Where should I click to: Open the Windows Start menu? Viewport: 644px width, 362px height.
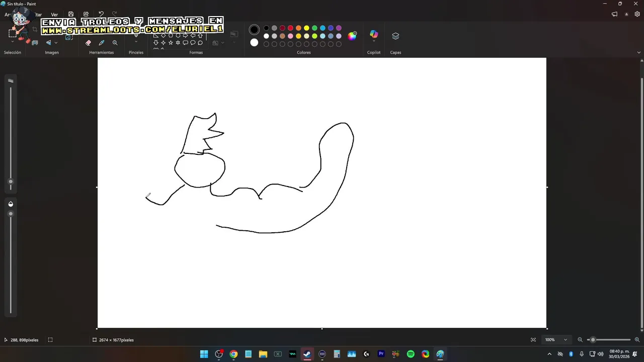204,354
